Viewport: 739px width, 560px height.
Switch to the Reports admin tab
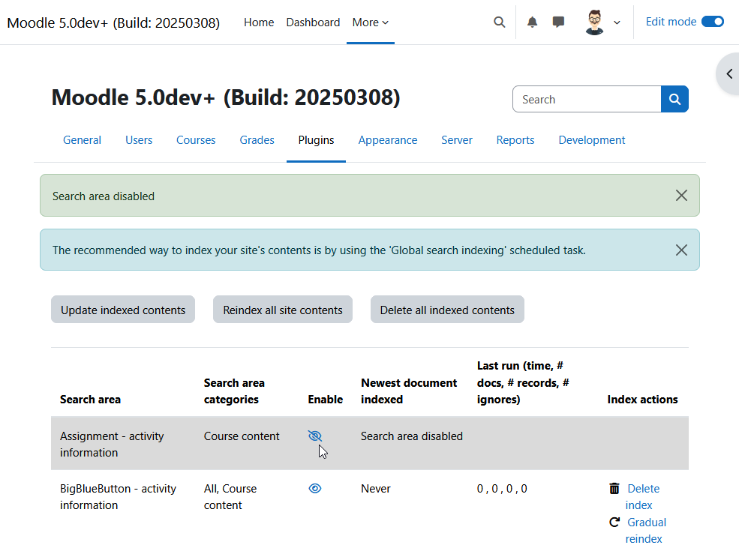[515, 140]
